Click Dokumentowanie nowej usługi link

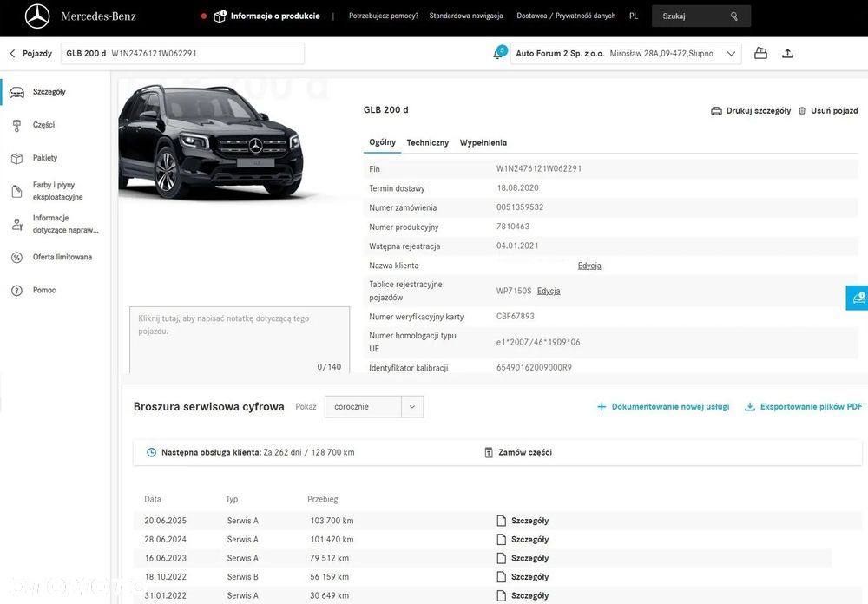670,407
